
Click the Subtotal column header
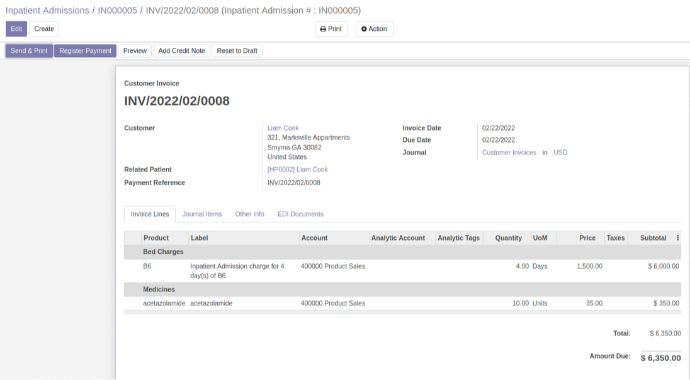click(651, 238)
